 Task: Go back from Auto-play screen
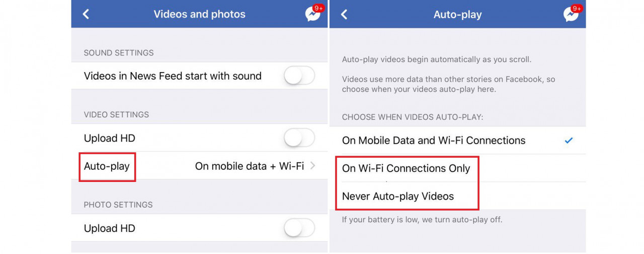point(344,14)
